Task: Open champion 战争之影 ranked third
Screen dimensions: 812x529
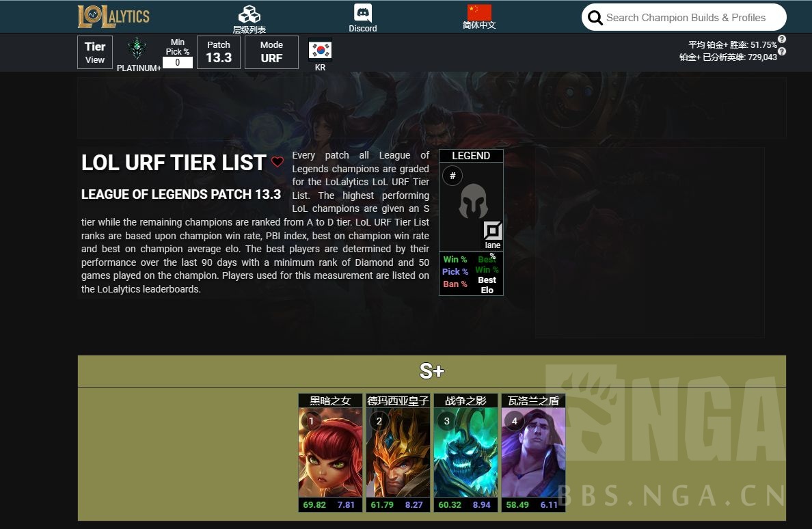Action: tap(465, 452)
